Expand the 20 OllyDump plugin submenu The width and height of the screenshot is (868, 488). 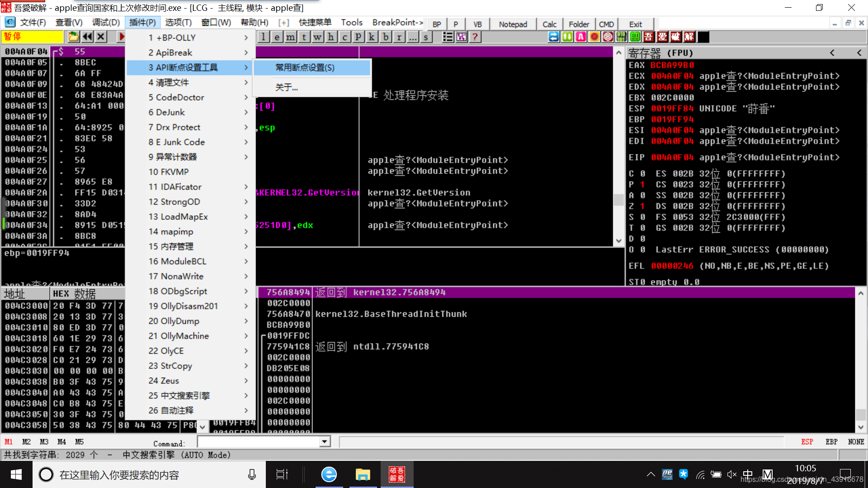click(x=191, y=321)
